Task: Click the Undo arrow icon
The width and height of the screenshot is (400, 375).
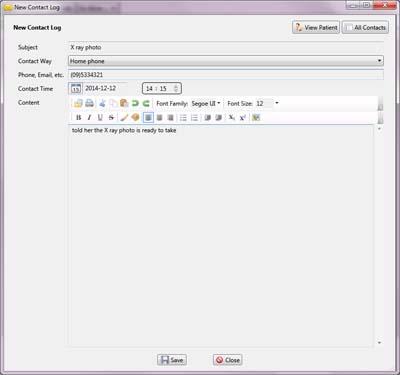Action: tap(135, 104)
